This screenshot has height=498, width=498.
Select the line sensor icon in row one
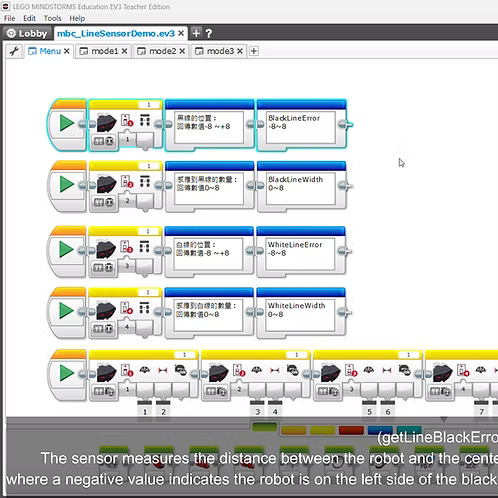pos(106,123)
